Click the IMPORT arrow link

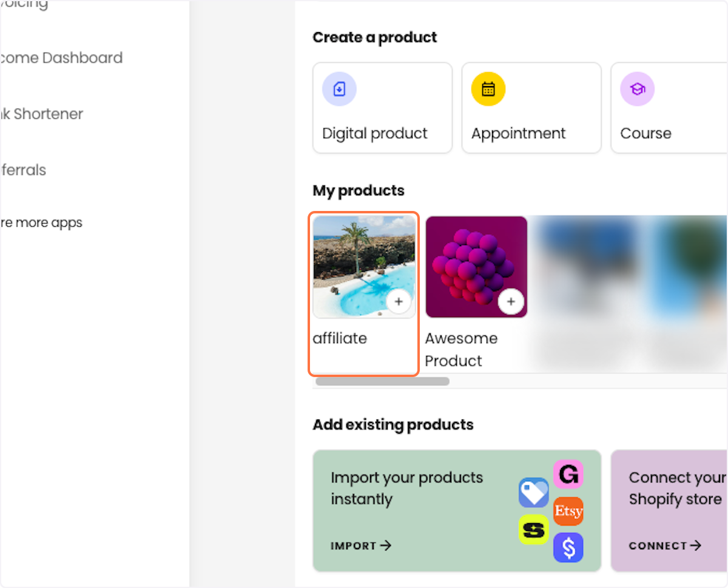pos(361,546)
